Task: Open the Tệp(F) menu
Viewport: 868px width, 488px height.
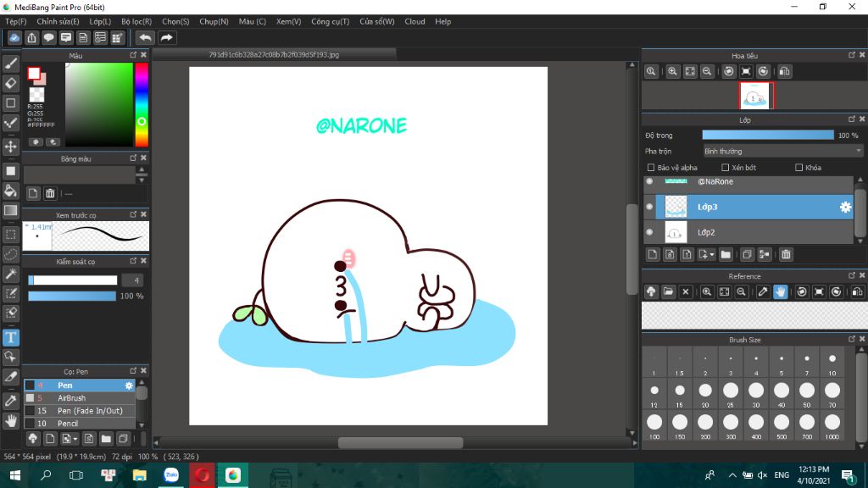Action: click(x=16, y=21)
